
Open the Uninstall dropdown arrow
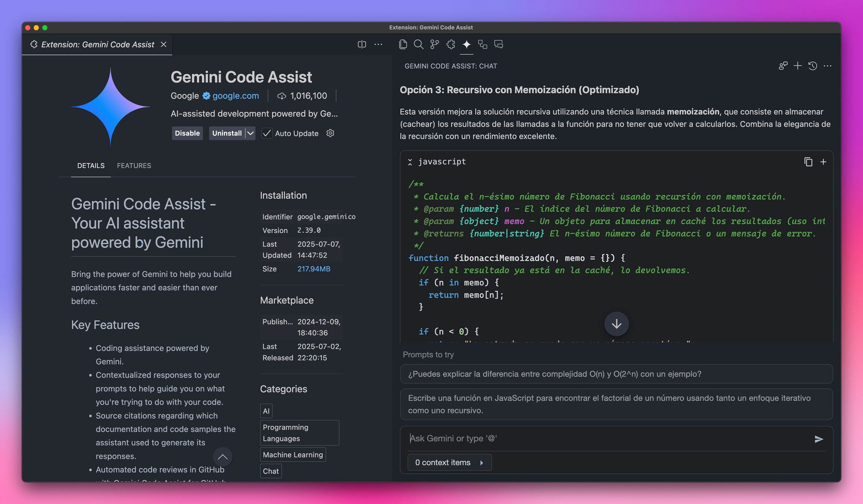click(x=250, y=133)
